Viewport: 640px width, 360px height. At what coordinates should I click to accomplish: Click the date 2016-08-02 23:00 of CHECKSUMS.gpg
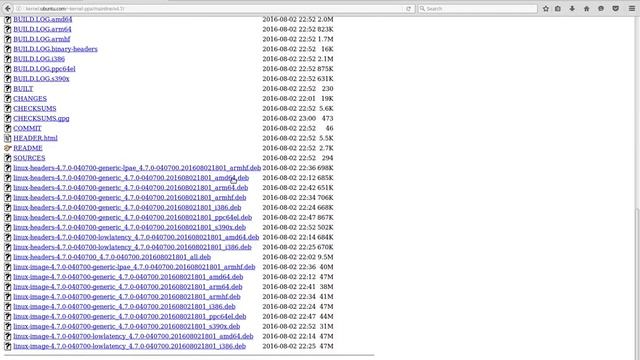click(x=289, y=118)
